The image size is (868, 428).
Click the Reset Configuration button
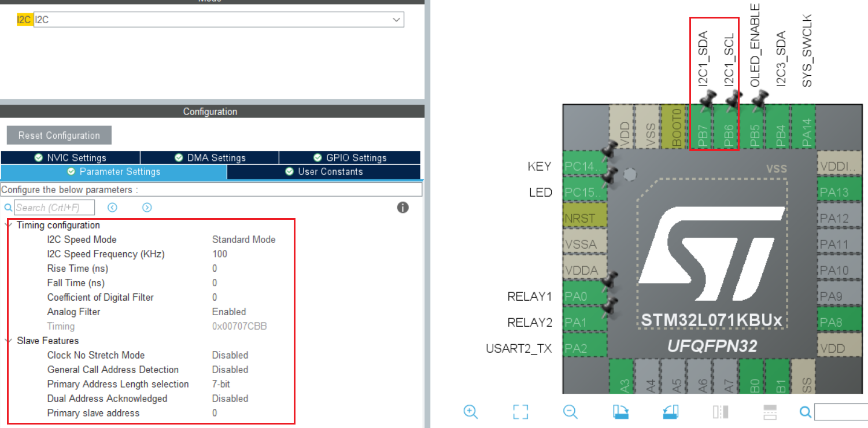click(x=59, y=135)
